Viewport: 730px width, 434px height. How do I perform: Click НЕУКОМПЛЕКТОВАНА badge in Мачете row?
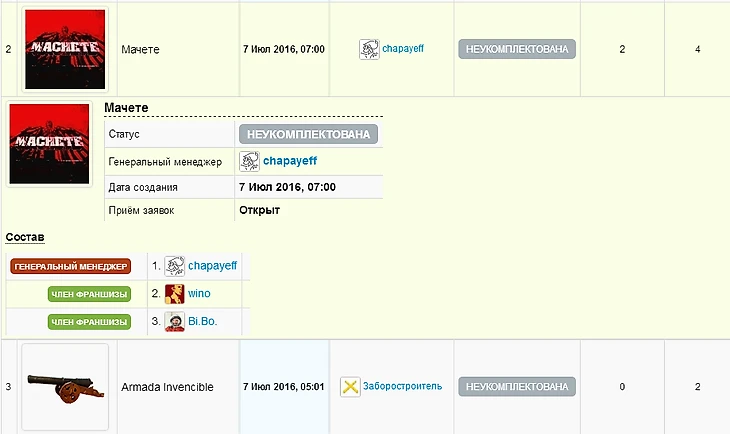tap(517, 49)
